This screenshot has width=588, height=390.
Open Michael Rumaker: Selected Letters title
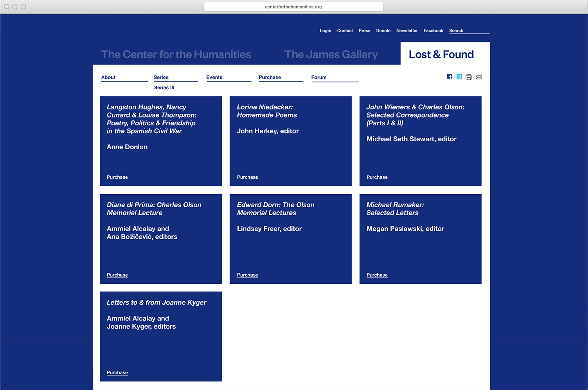coord(395,209)
